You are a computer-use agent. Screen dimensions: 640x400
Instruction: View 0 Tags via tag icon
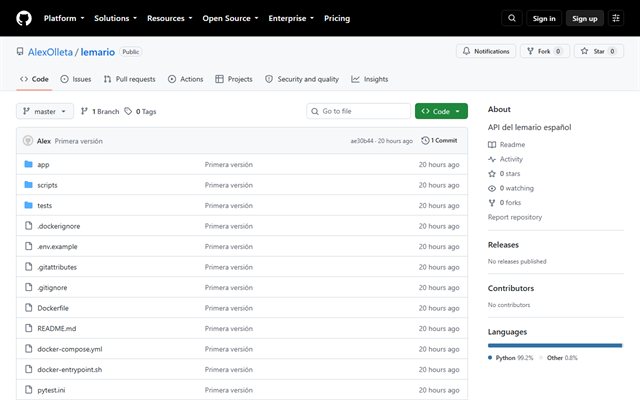click(x=140, y=111)
